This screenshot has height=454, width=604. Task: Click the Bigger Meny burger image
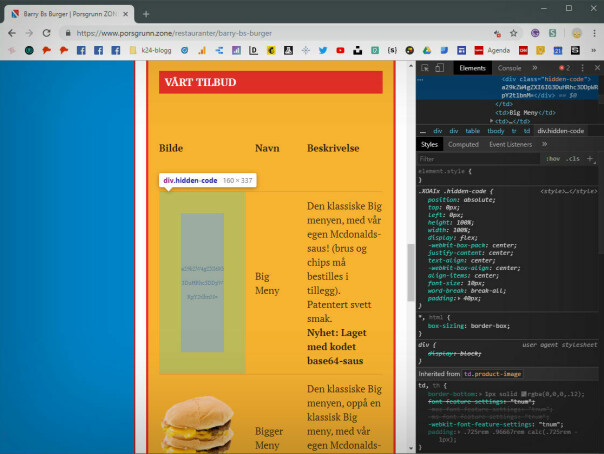coord(198,424)
